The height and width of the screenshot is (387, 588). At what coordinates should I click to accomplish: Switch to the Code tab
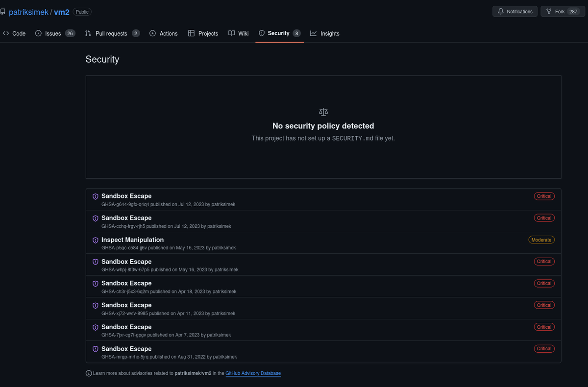click(14, 33)
